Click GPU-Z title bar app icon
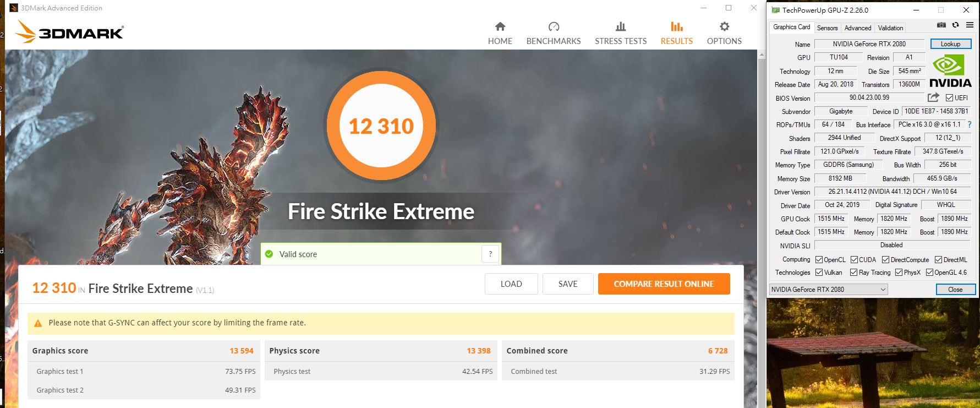The width and height of the screenshot is (980, 408). pos(775,10)
